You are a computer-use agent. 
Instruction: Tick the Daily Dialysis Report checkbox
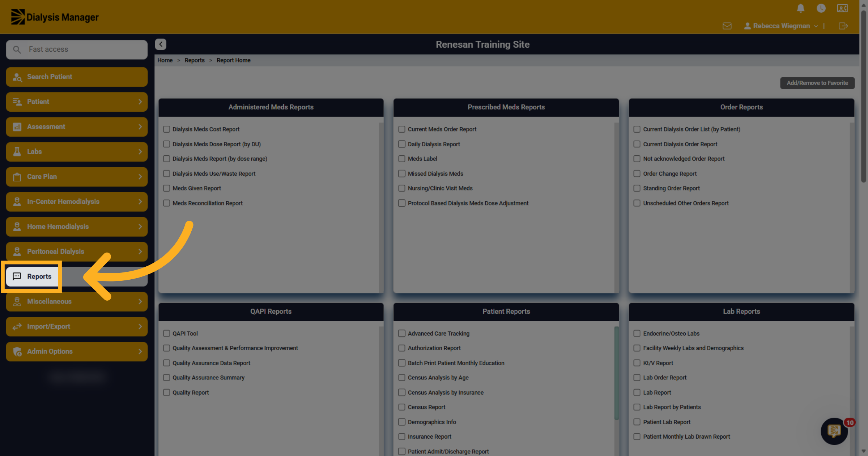click(x=402, y=144)
